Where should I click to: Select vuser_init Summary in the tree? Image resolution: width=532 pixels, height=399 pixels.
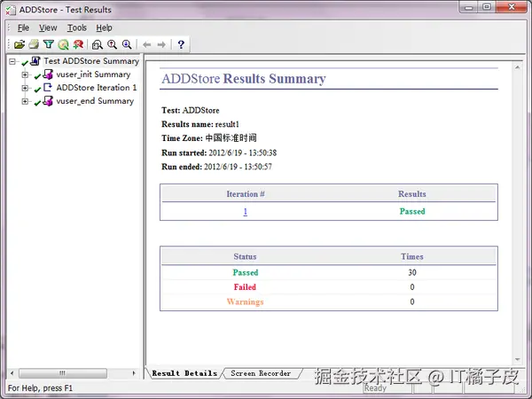(93, 74)
